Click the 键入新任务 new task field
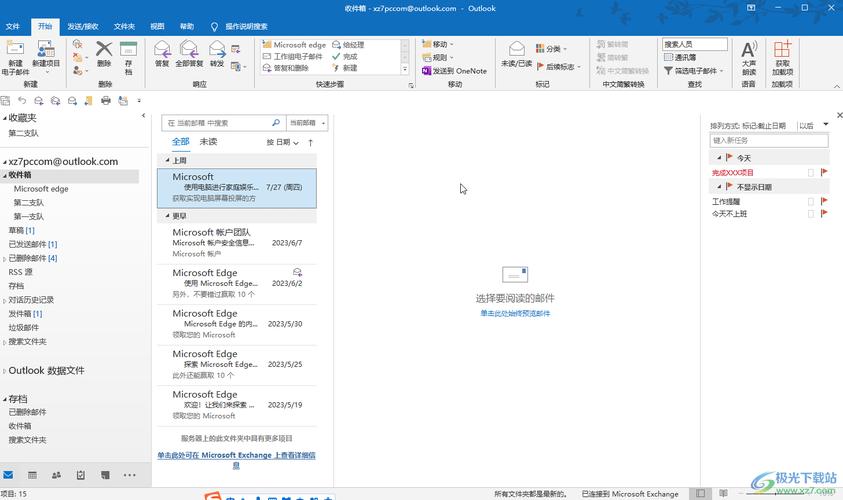Viewport: 843px width, 500px height. (x=769, y=140)
